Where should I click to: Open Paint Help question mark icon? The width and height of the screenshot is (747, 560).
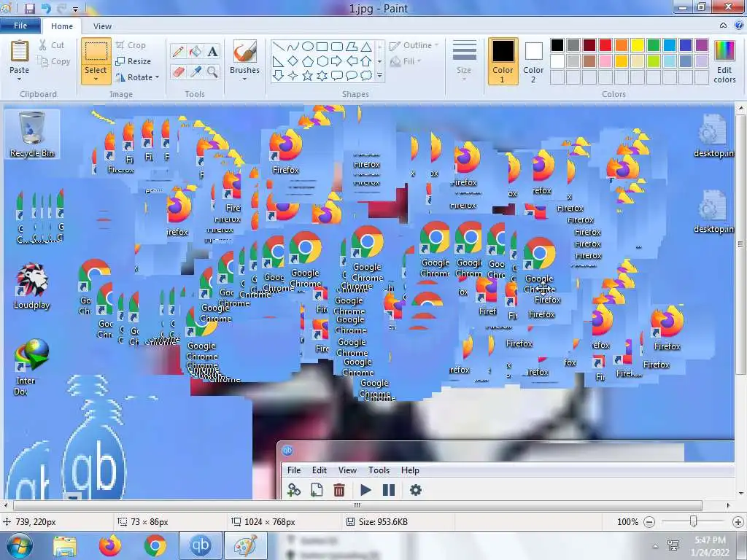point(740,26)
